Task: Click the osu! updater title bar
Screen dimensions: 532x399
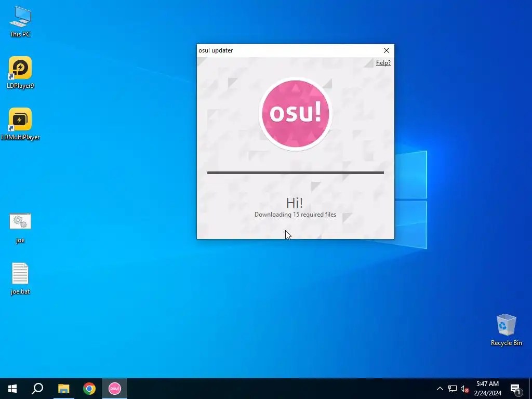Action: pos(288,50)
